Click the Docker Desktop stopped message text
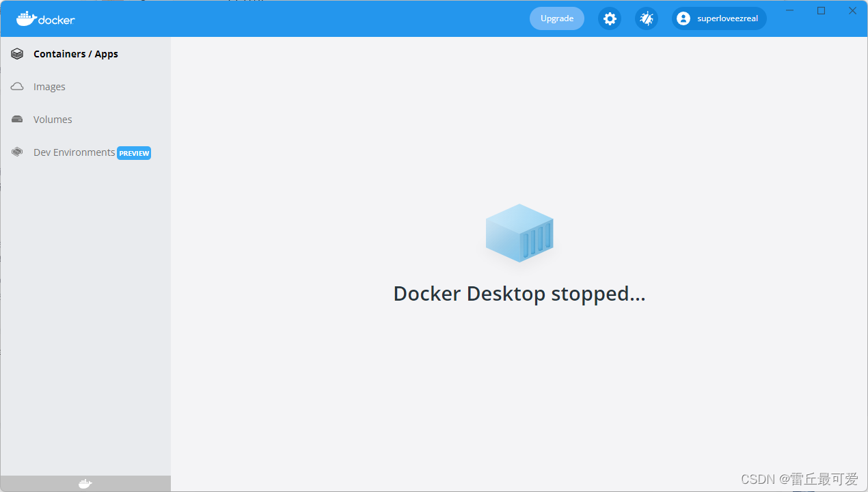Screen dimensions: 868x492 519,293
